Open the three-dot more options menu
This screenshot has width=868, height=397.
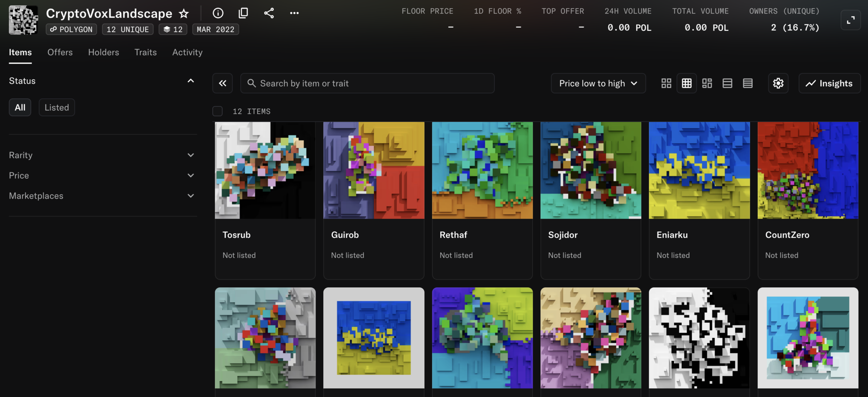point(294,13)
